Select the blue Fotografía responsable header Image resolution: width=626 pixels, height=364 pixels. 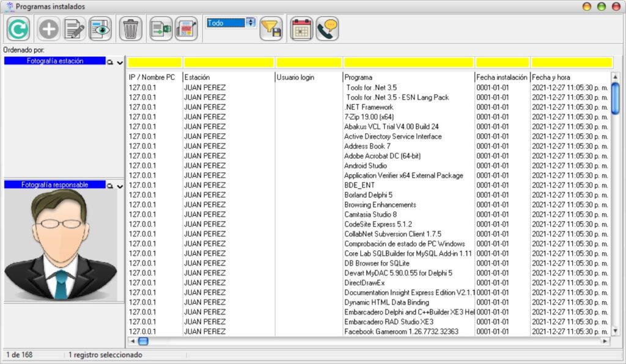(55, 184)
